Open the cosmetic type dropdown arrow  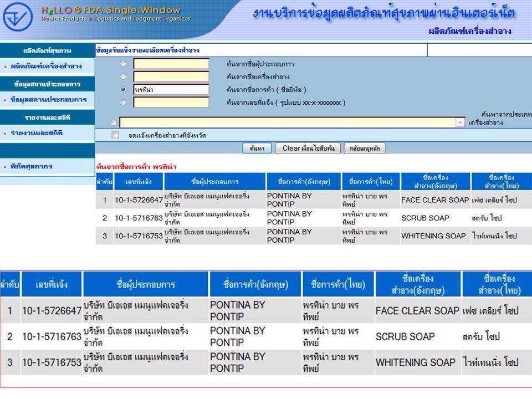[460, 122]
